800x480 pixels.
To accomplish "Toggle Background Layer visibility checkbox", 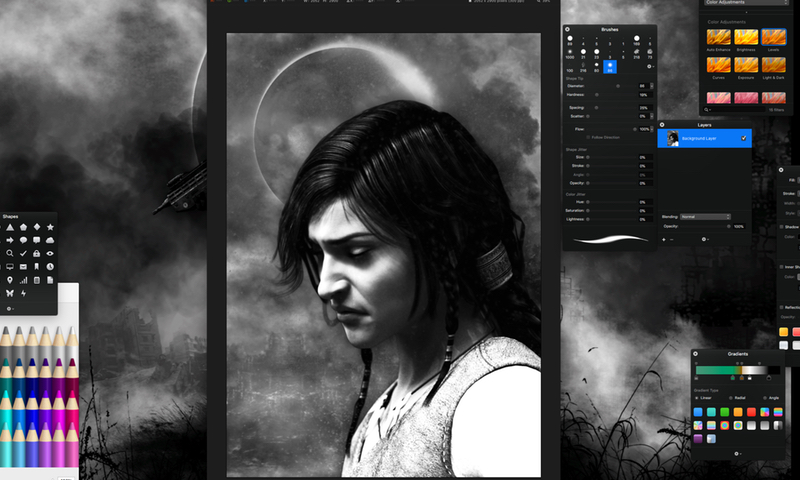I will [744, 138].
